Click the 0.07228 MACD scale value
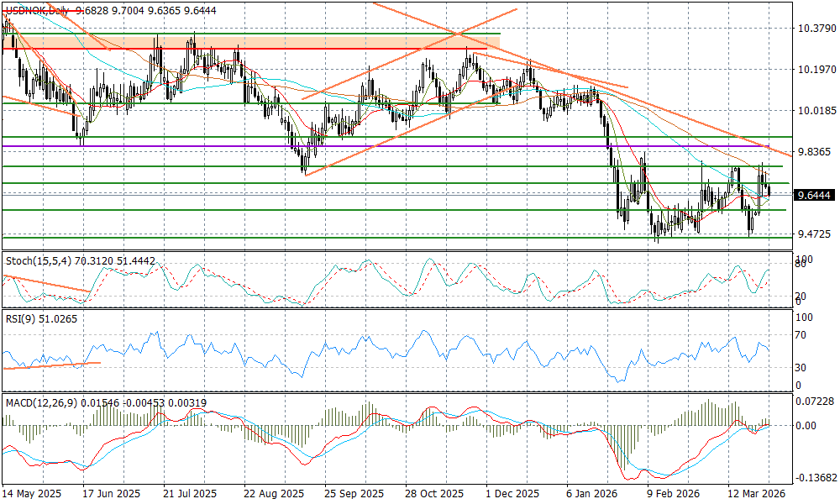 click(816, 401)
